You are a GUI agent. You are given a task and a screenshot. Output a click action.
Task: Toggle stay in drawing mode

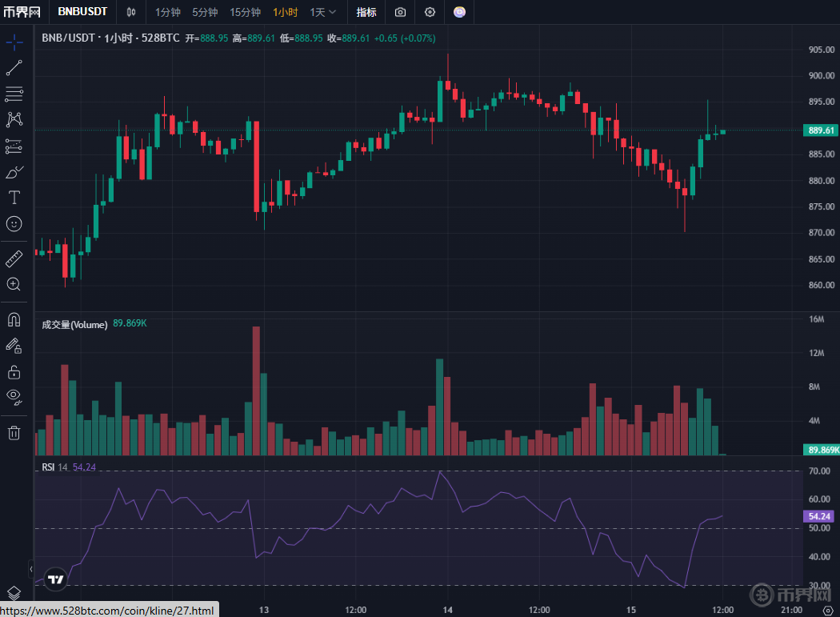[x=14, y=346]
